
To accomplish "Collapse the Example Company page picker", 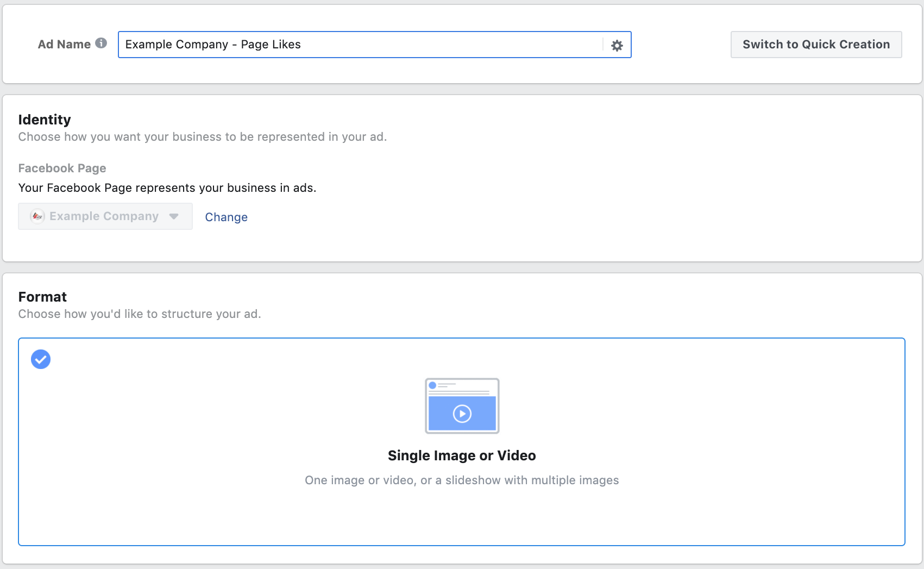I will pyautogui.click(x=174, y=216).
